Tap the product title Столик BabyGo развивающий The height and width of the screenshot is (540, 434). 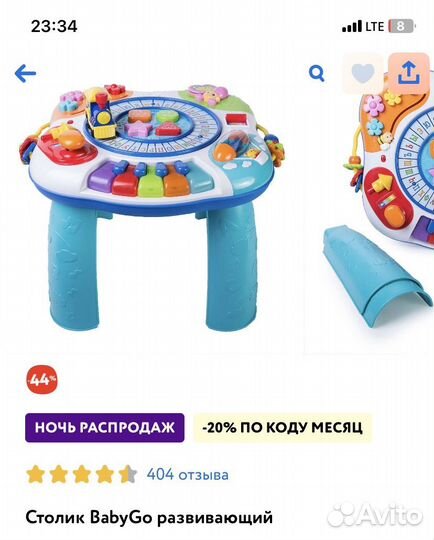(x=149, y=517)
